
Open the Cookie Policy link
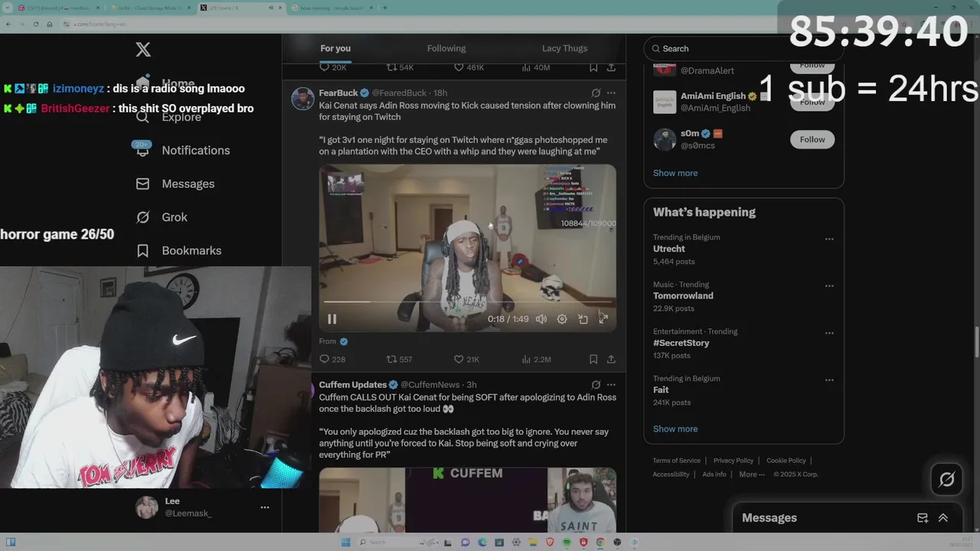786,461
